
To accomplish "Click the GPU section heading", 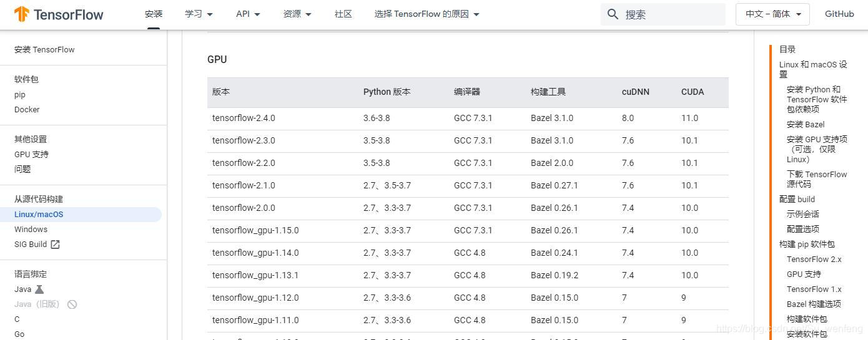I will (217, 60).
